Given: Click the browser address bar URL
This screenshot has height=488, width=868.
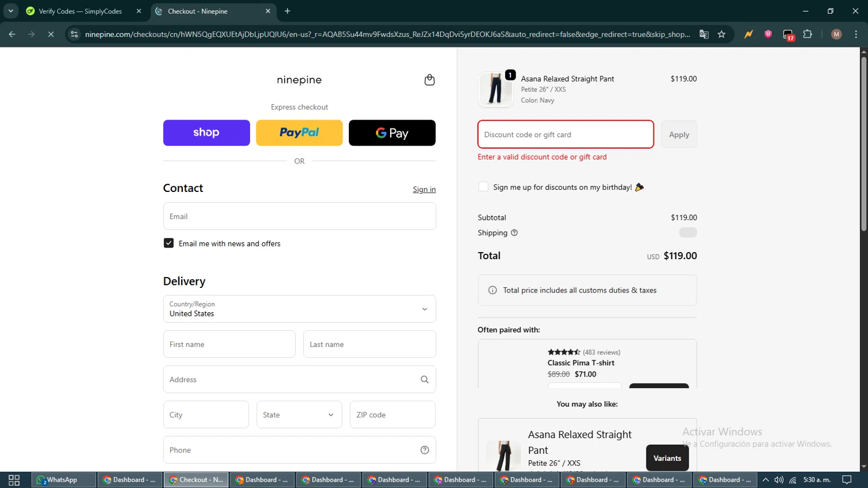Looking at the screenshot, I should (x=387, y=34).
